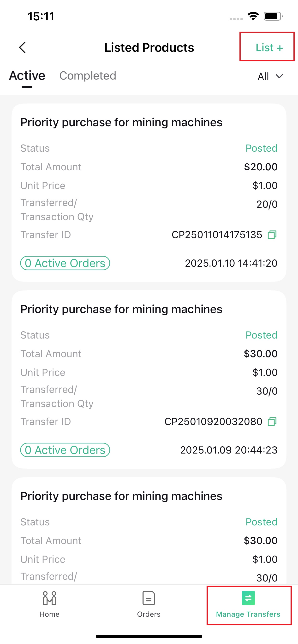Open the Home tab icon

(49, 598)
